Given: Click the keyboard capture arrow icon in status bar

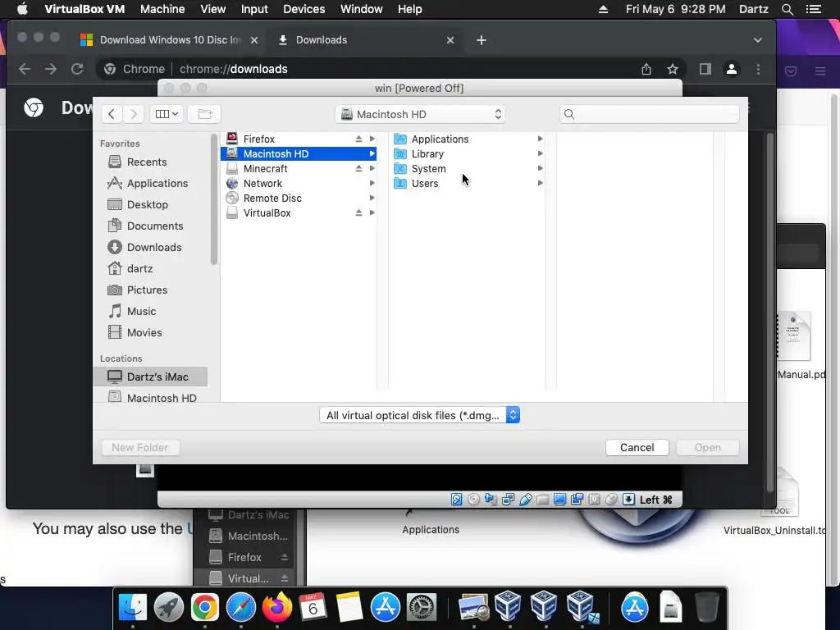Looking at the screenshot, I should point(628,500).
